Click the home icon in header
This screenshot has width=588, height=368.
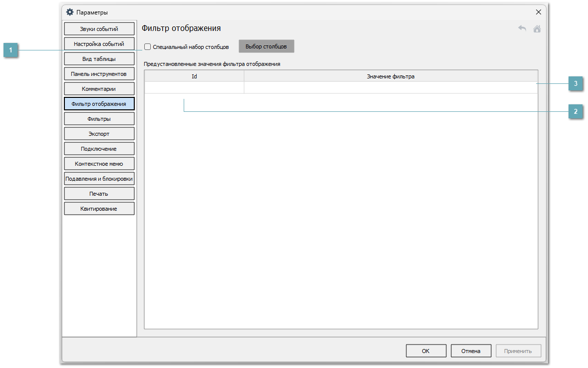[x=537, y=28]
